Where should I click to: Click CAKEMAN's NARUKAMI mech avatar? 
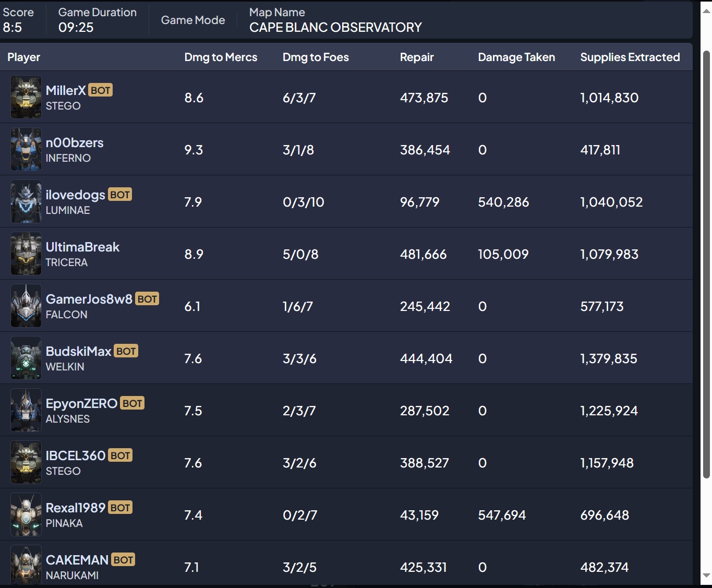tap(26, 565)
